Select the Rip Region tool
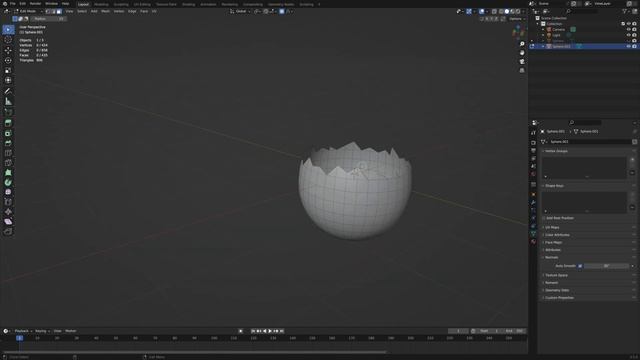Viewport: 640px width, 360px height. coord(8,231)
